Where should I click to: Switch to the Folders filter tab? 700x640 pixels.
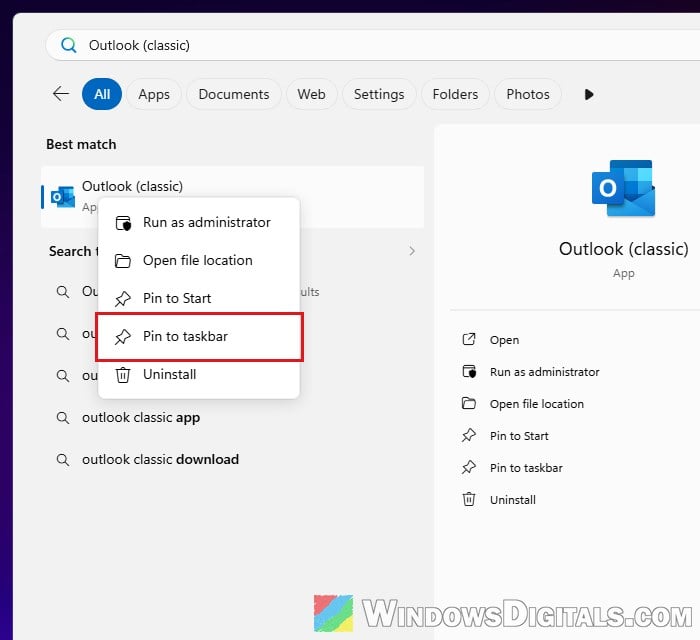tap(455, 94)
